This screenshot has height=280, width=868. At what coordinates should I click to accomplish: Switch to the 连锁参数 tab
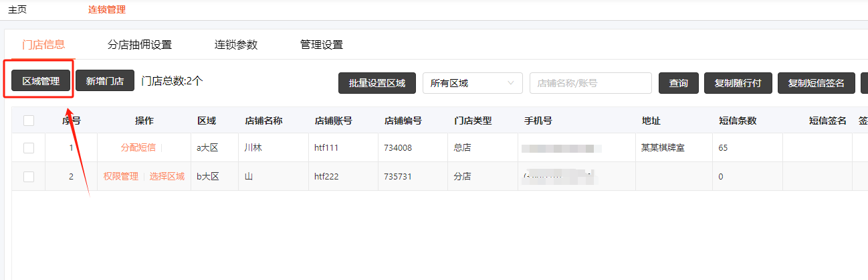click(236, 45)
